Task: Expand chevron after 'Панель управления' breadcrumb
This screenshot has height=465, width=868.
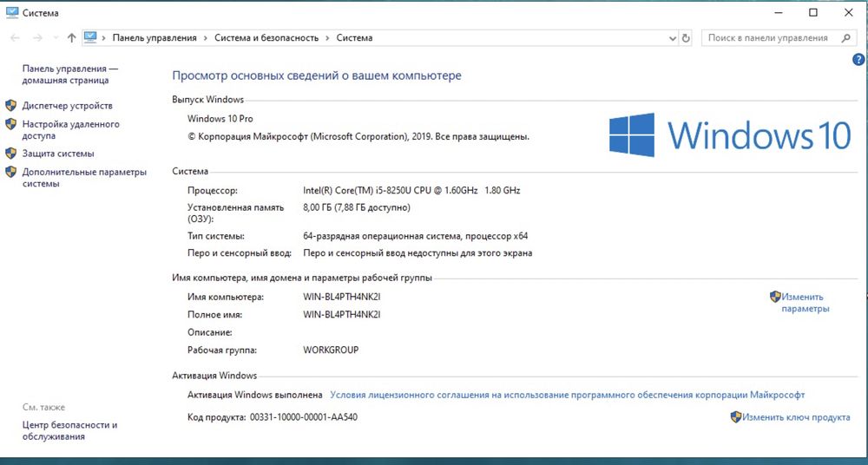Action: pos(206,37)
